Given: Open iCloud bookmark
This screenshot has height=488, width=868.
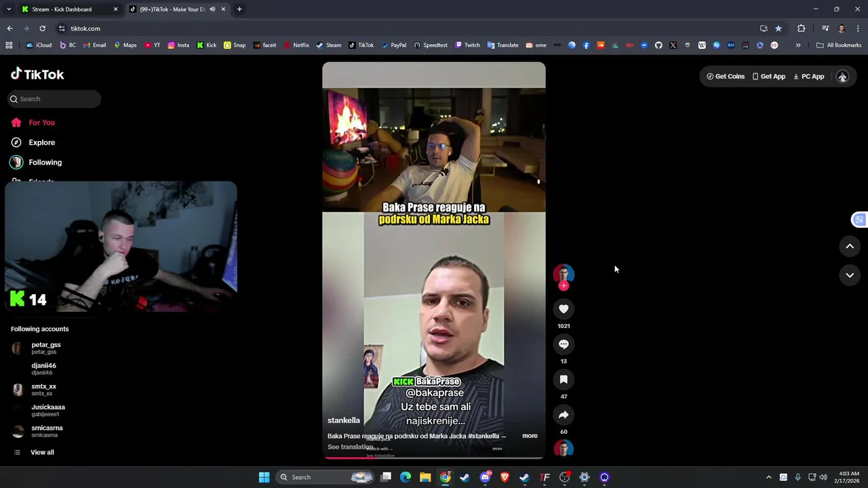Looking at the screenshot, I should (39, 45).
